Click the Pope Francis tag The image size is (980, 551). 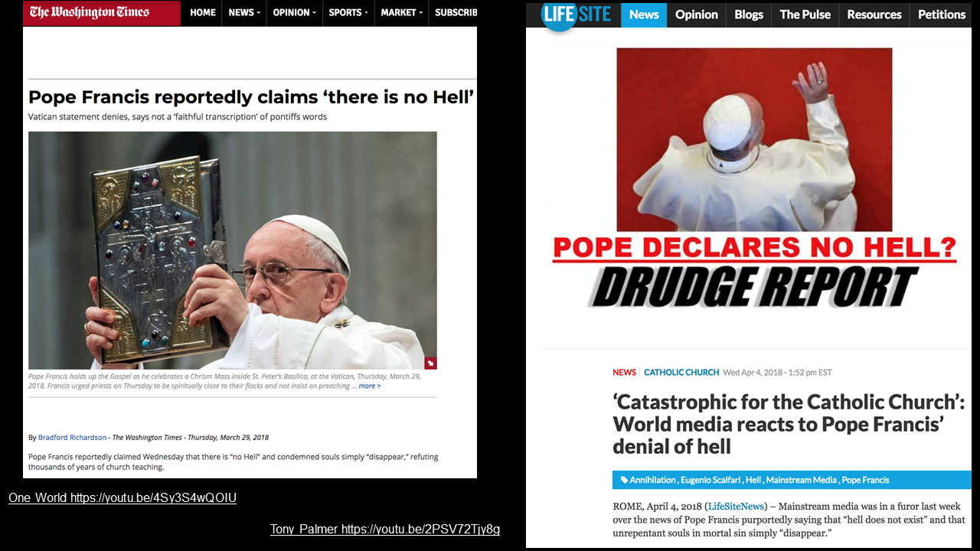pos(865,480)
